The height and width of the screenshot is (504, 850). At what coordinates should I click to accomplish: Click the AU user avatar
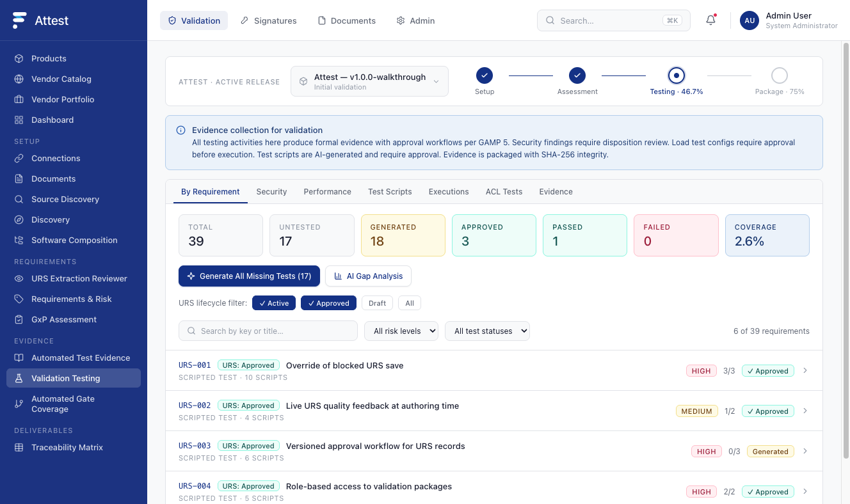[750, 20]
